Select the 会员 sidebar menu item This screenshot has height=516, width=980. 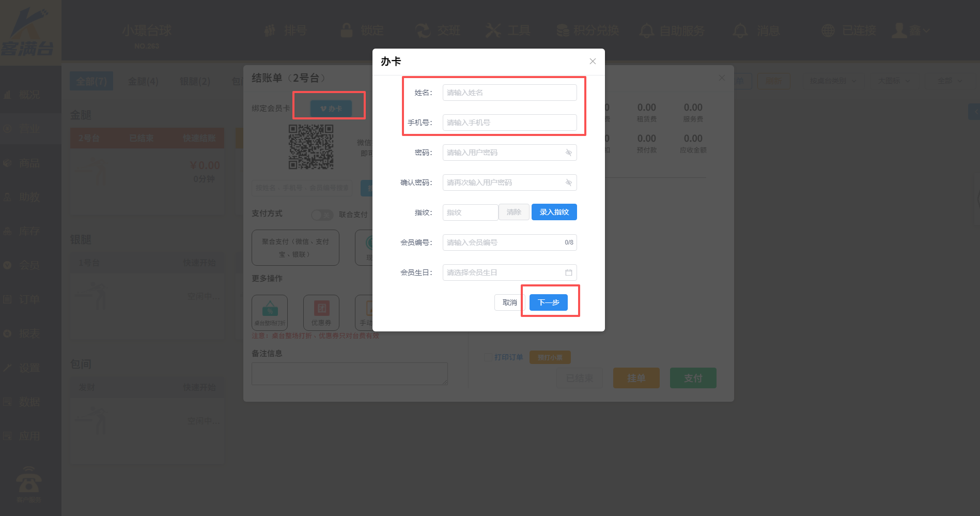(29, 265)
